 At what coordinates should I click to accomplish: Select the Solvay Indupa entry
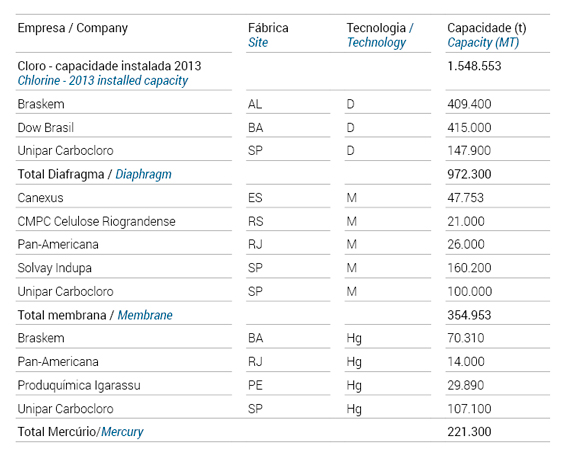(54, 268)
